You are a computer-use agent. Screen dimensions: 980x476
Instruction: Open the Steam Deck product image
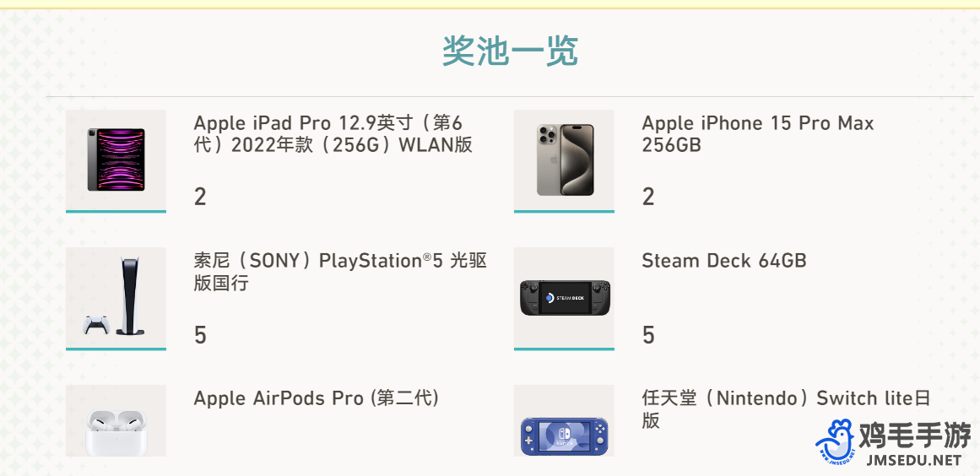(x=564, y=297)
